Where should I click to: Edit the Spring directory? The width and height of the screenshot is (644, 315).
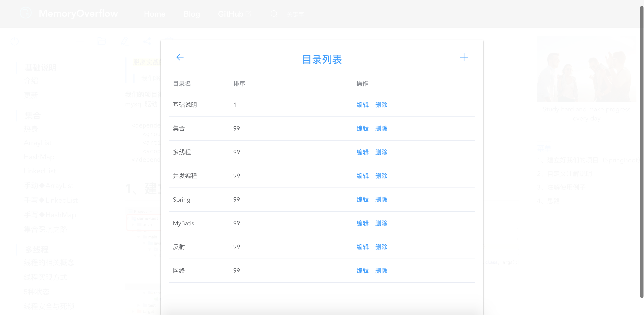363,200
